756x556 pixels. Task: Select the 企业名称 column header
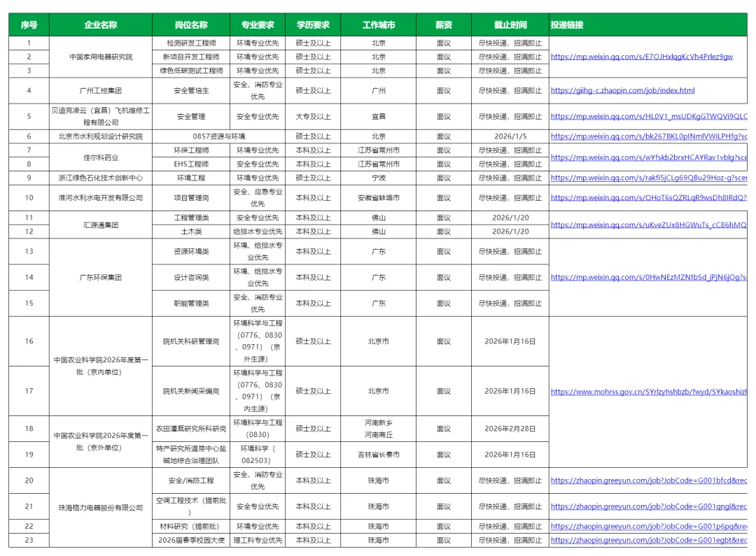pyautogui.click(x=101, y=24)
